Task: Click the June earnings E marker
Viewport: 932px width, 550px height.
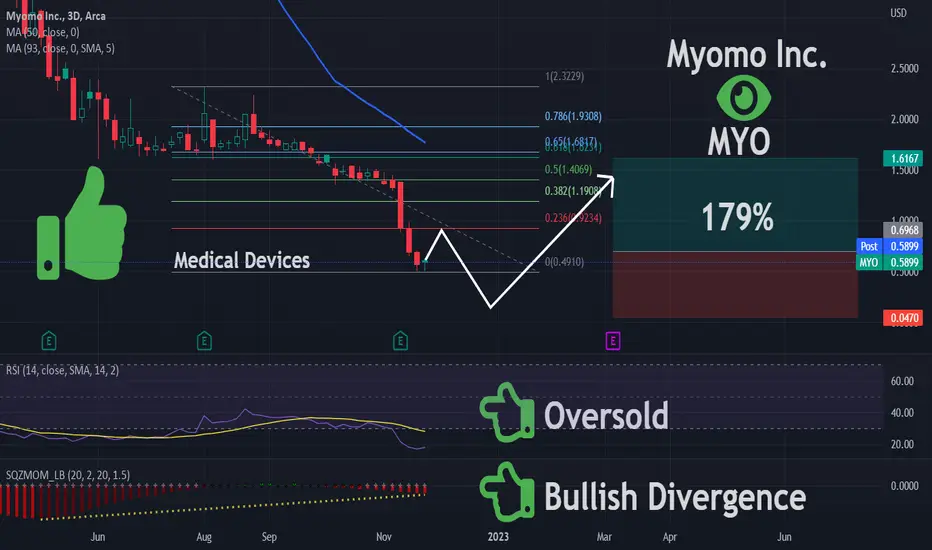Action: click(x=49, y=341)
